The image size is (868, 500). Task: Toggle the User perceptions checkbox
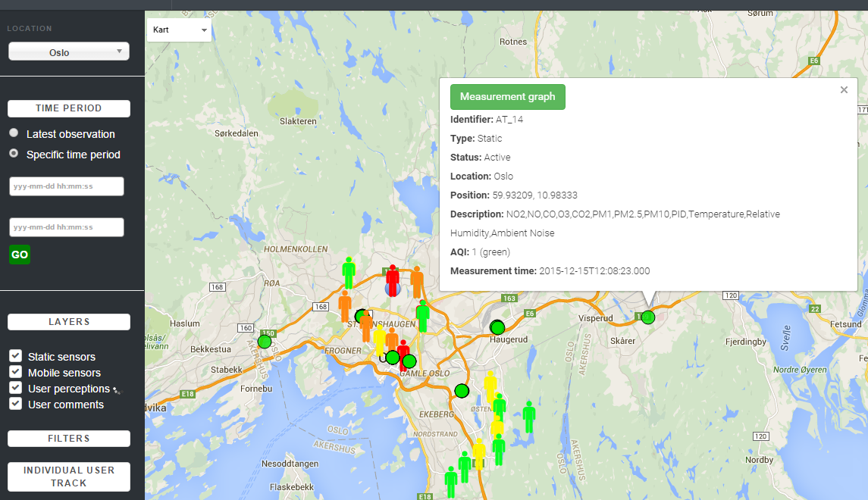pos(15,388)
